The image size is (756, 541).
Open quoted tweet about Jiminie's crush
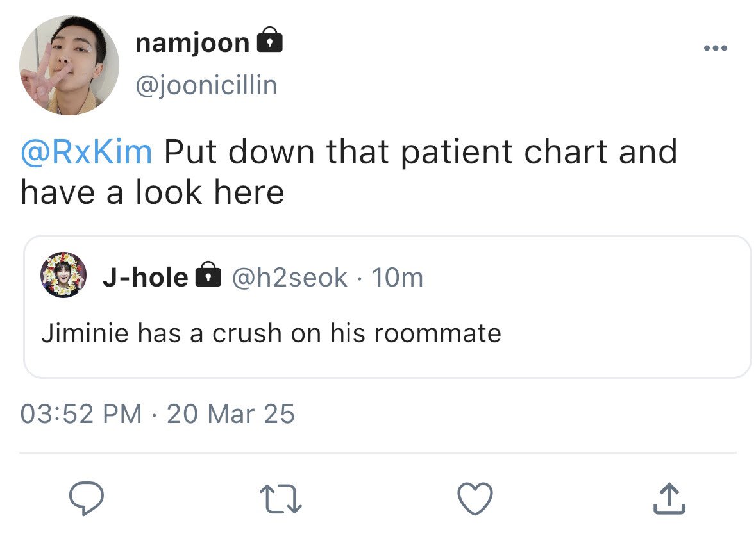(x=387, y=306)
